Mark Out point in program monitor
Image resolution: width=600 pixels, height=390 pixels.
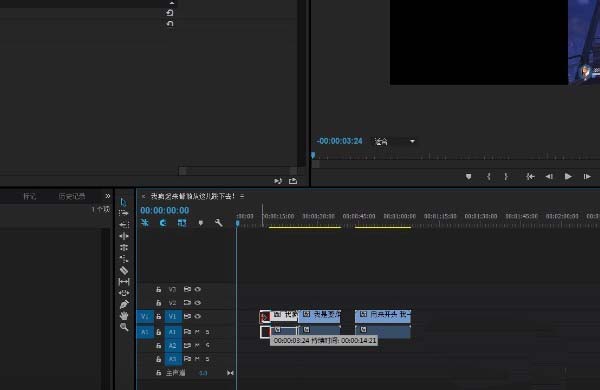coord(506,176)
